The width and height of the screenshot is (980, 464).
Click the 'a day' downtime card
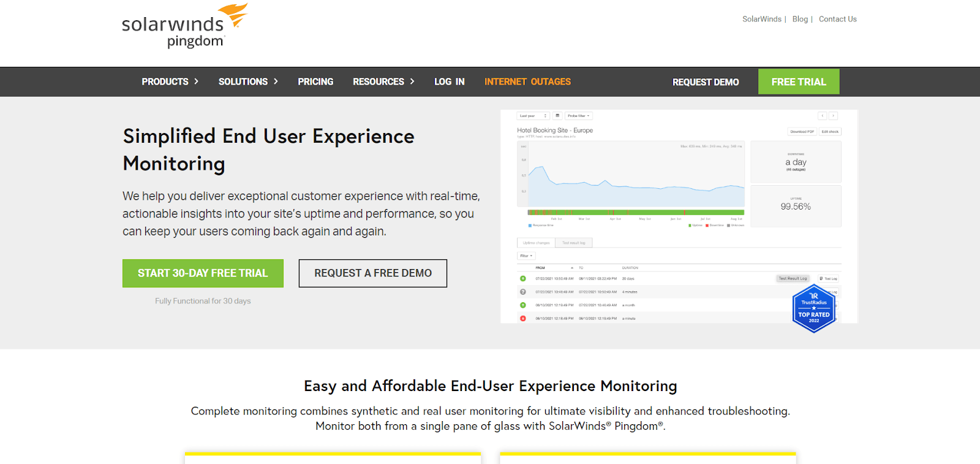pos(796,162)
